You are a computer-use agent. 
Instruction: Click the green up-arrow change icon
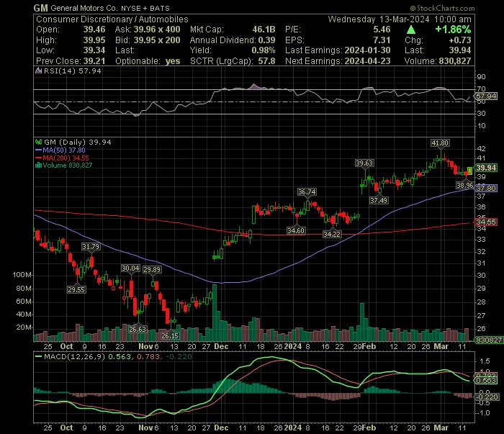(x=411, y=30)
